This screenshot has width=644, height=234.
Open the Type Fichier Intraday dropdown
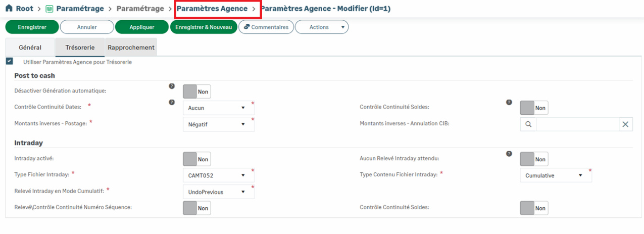coord(218,175)
